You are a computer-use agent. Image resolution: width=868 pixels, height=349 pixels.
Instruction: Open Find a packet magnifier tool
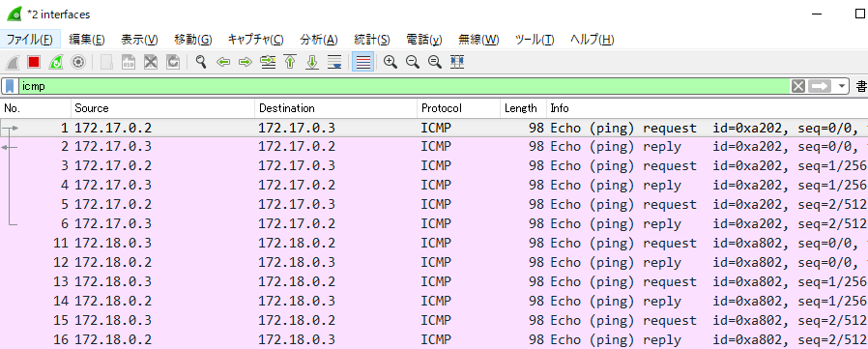[x=201, y=62]
